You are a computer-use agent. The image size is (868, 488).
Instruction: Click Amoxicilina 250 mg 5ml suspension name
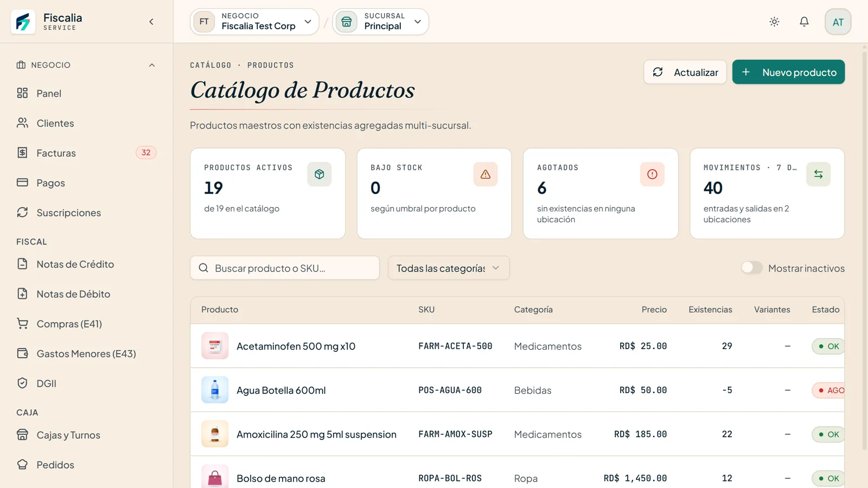316,434
